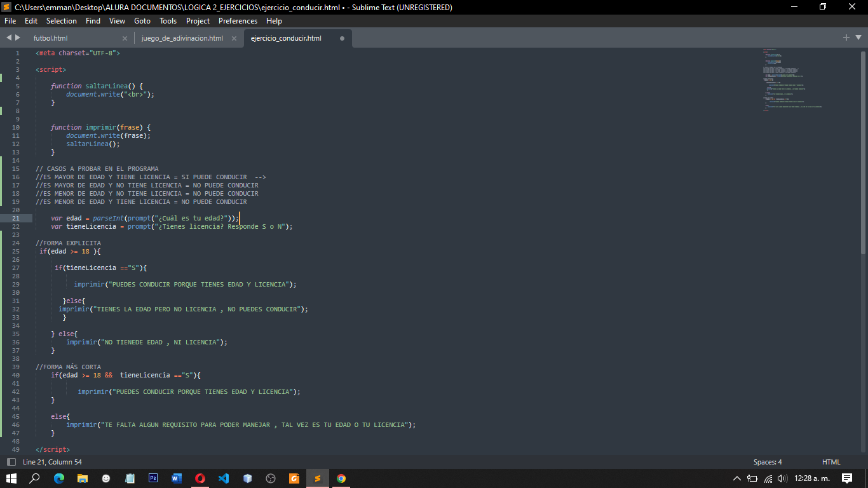
Task: Add a new tab with plus icon
Action: point(846,38)
